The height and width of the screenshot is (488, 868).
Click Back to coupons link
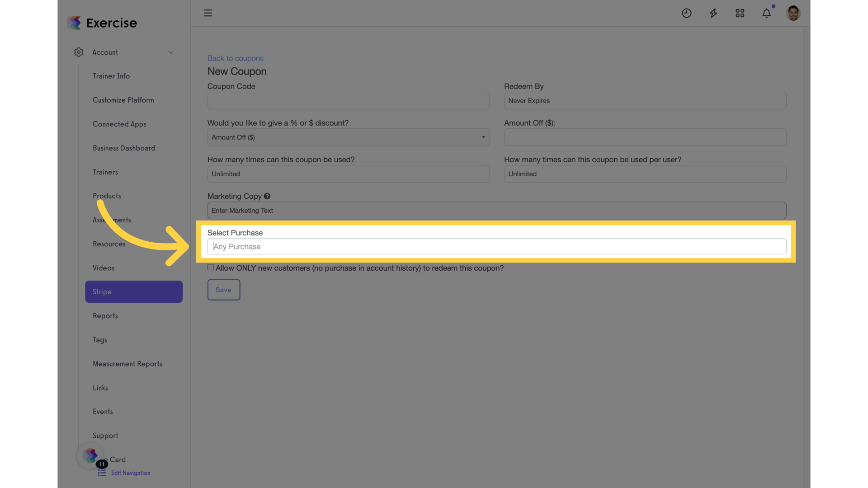click(x=235, y=58)
